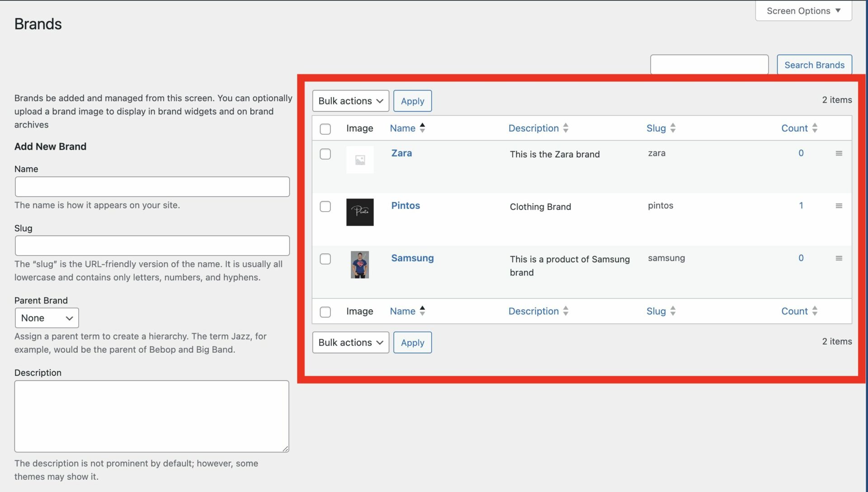Click the drag handle icon for Zara row
Viewport: 868px width, 492px height.
pyautogui.click(x=839, y=153)
